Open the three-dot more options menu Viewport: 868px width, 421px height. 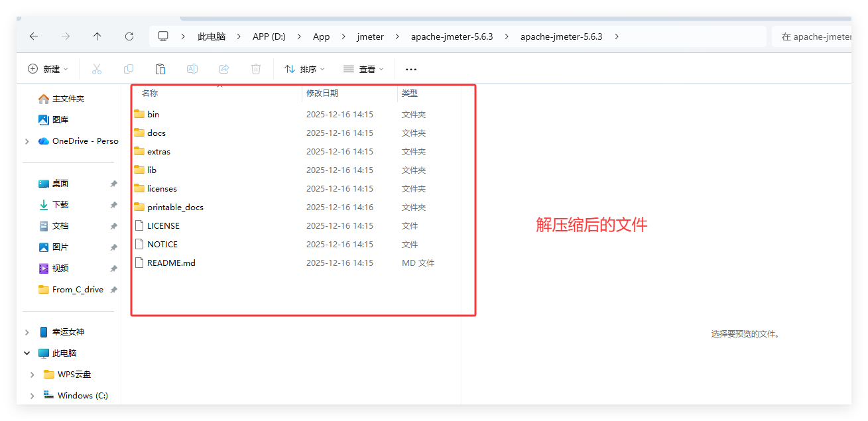[411, 69]
